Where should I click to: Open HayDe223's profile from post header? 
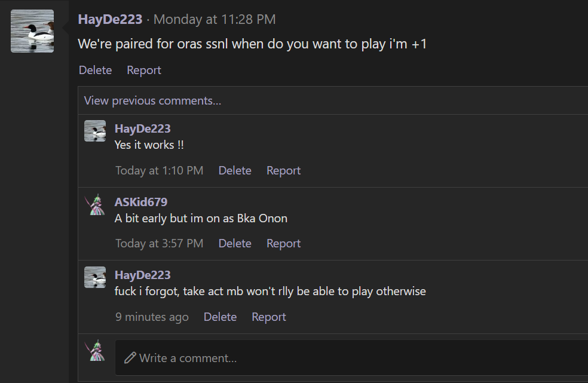(110, 19)
